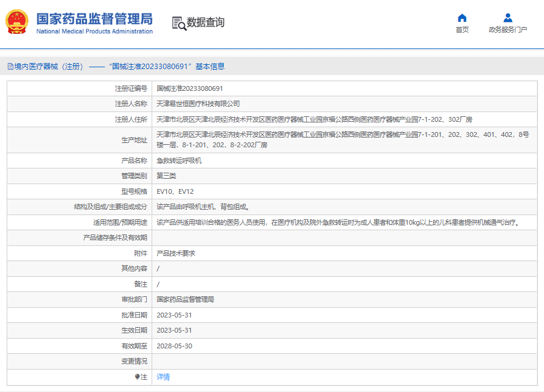The height and width of the screenshot is (392, 544).
Task: Select the 生产地址 label
Action: 134,140
